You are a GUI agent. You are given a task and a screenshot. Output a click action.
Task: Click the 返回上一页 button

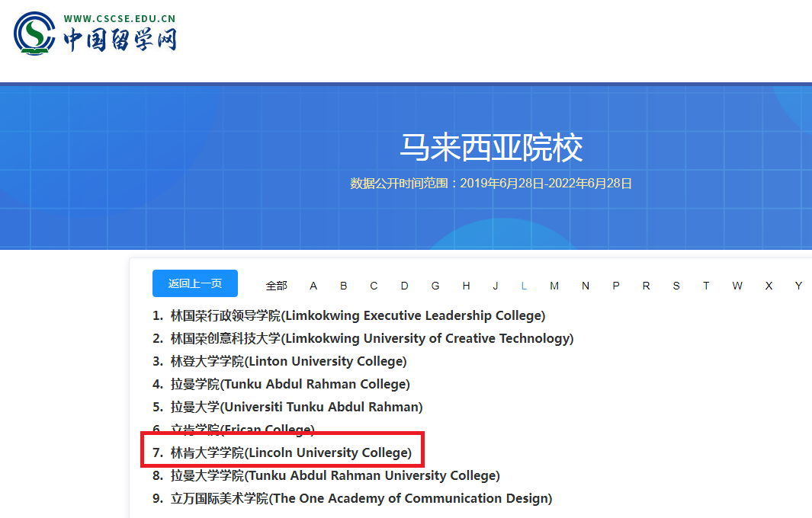click(195, 283)
